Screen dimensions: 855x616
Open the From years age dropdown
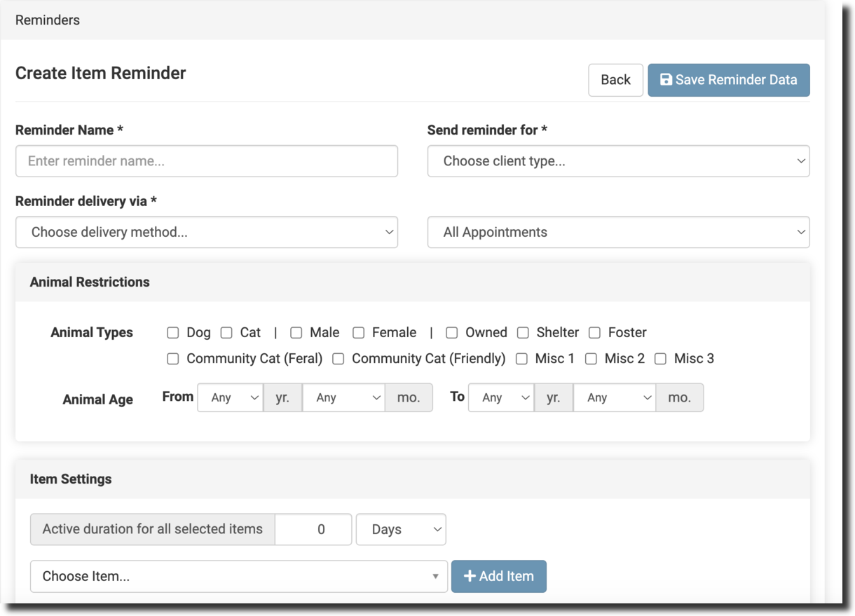tap(230, 397)
